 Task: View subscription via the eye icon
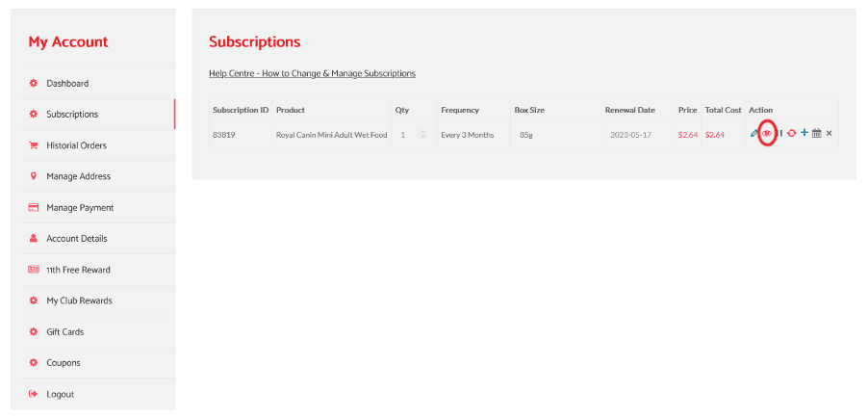[x=767, y=134]
